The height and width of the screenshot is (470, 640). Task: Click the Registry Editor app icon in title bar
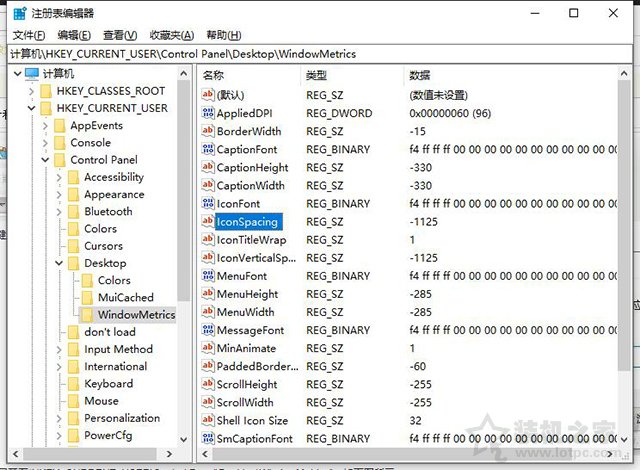(20, 13)
